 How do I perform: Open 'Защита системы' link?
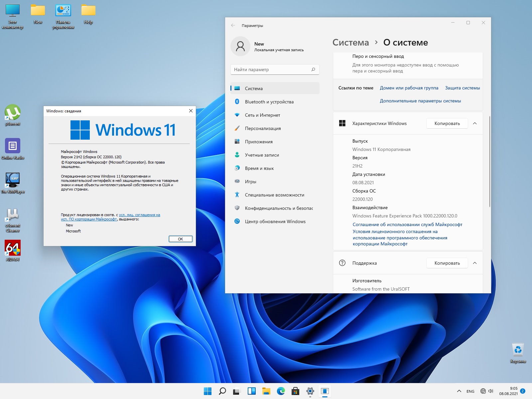(463, 88)
